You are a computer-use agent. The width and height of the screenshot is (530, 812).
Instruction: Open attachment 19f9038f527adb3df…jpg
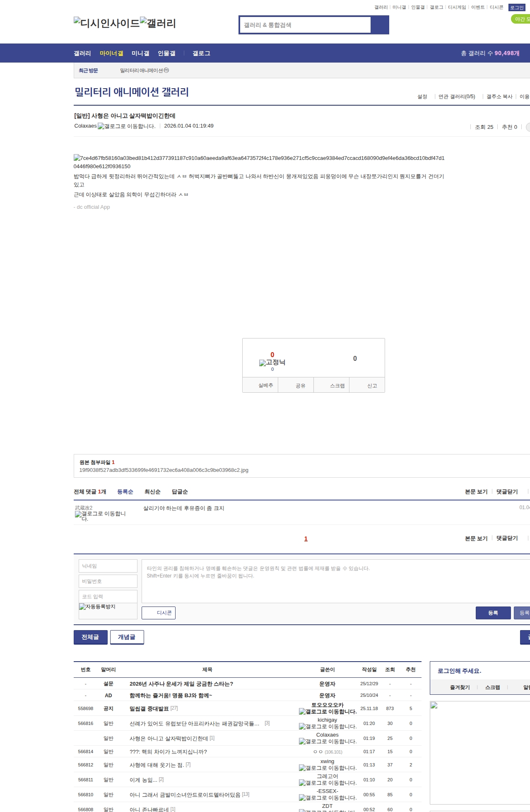pyautogui.click(x=164, y=470)
